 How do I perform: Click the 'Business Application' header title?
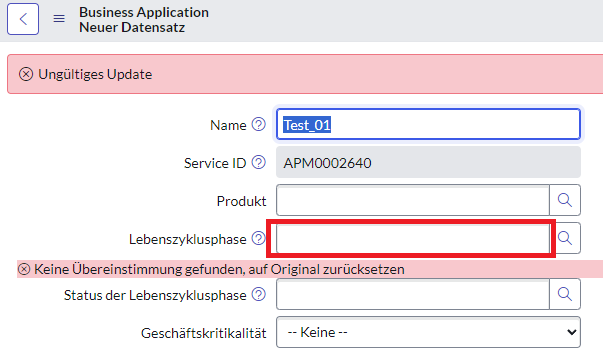click(x=144, y=12)
